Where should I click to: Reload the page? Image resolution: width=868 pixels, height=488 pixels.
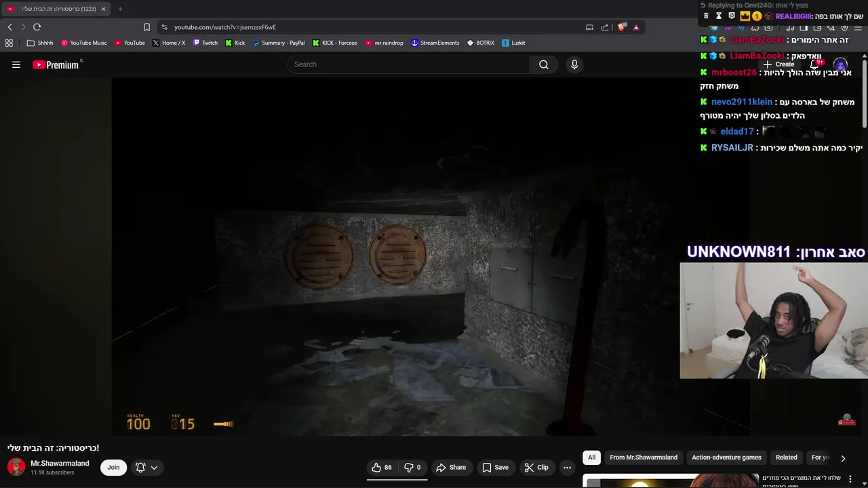(37, 27)
